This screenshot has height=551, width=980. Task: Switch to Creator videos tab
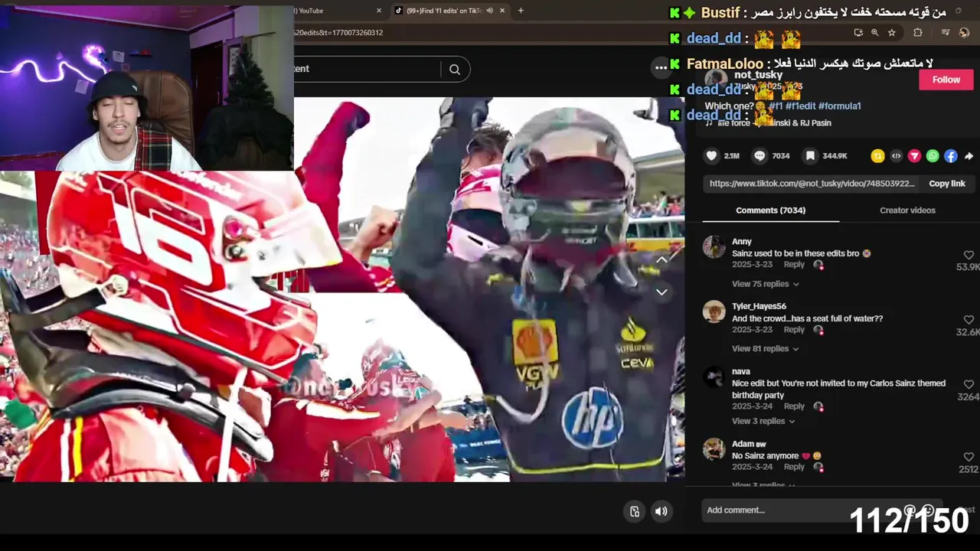[907, 210]
